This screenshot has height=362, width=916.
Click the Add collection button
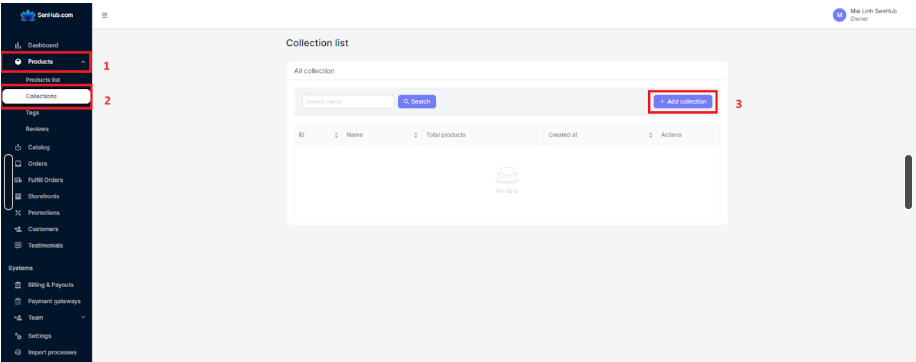[683, 102]
